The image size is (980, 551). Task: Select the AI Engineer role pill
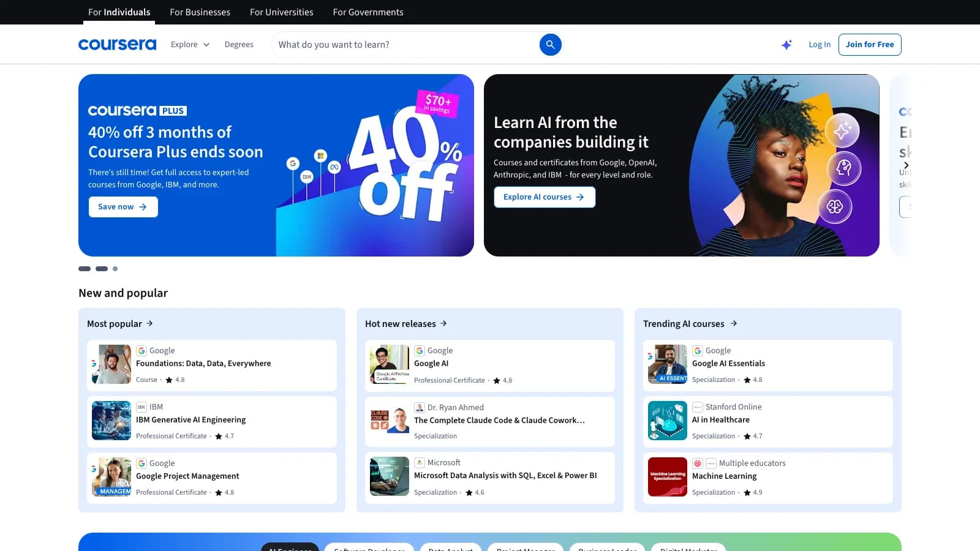[290, 547]
